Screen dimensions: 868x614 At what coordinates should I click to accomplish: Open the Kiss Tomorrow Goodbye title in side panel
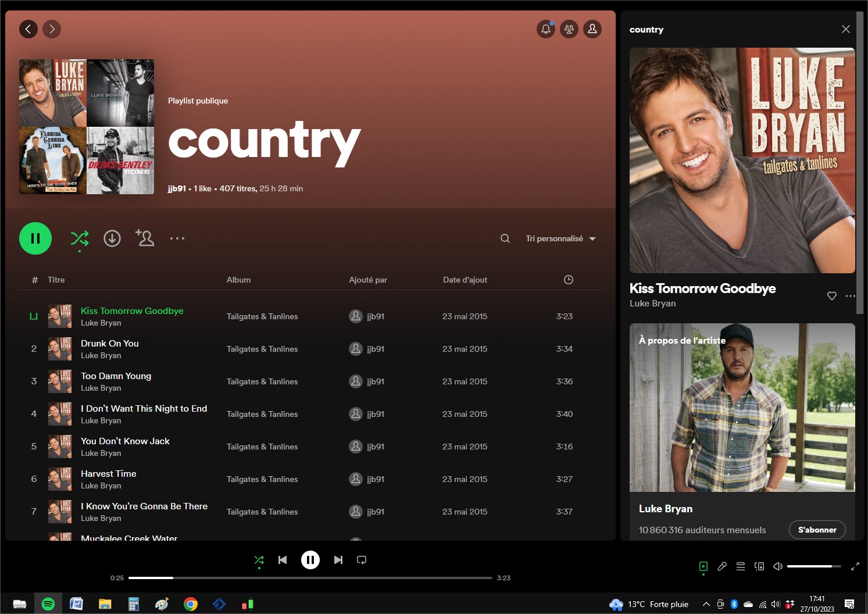pos(702,288)
